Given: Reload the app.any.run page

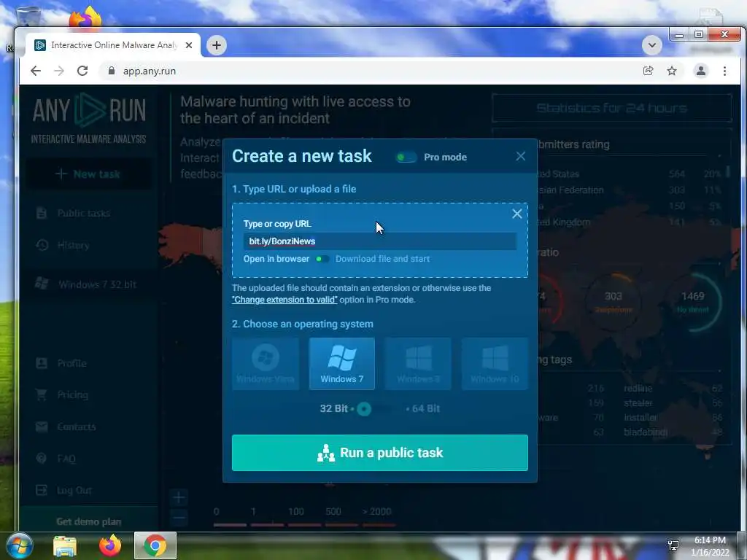Looking at the screenshot, I should (x=82, y=71).
